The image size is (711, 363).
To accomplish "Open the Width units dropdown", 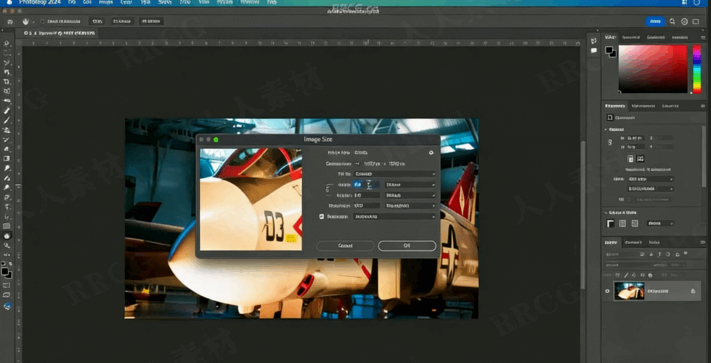I will click(x=410, y=184).
